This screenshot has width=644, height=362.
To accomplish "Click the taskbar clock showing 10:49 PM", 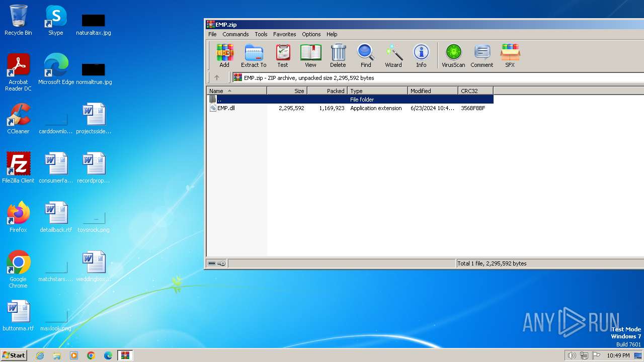I will [618, 355].
